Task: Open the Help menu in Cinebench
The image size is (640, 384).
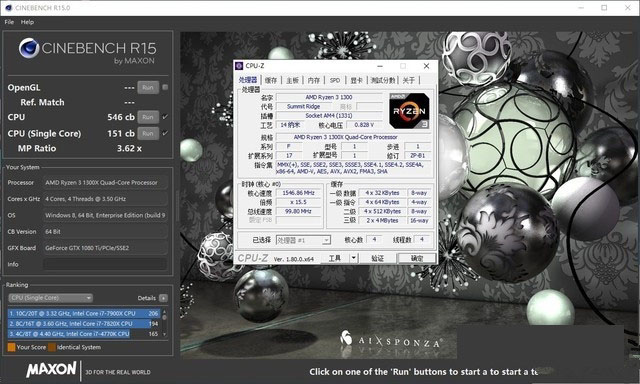Action: [27, 22]
